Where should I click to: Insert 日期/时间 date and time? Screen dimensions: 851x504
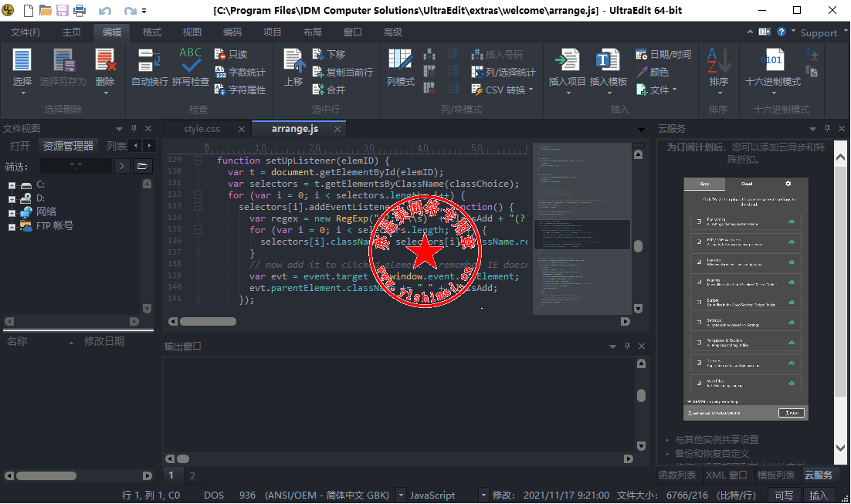click(x=663, y=54)
